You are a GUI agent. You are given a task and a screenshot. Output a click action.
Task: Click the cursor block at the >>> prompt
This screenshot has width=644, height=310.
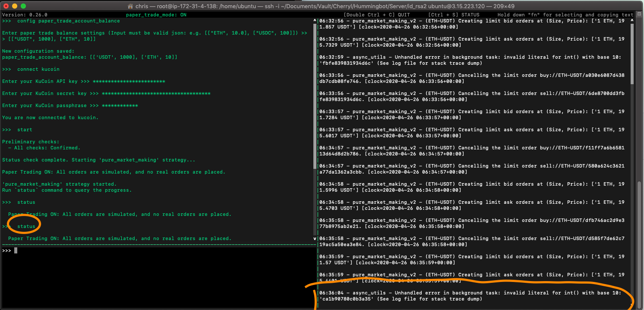tap(15, 250)
